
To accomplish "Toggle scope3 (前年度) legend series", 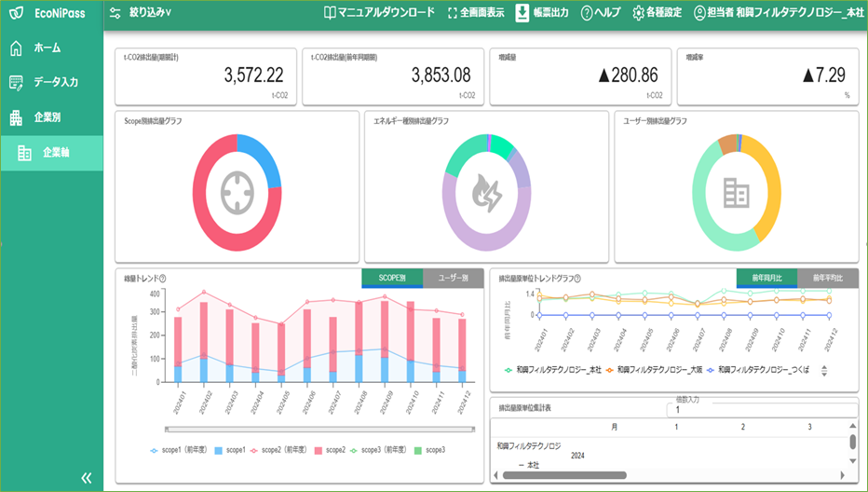I will pos(377,450).
